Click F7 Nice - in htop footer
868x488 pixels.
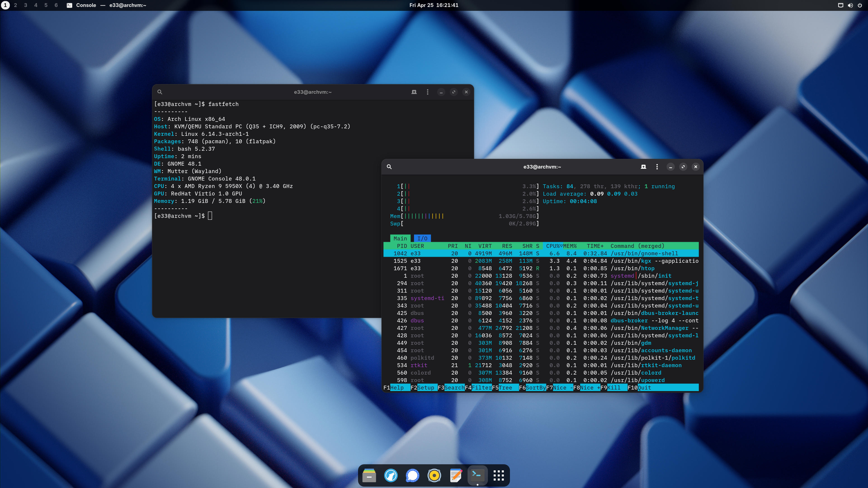click(x=560, y=388)
